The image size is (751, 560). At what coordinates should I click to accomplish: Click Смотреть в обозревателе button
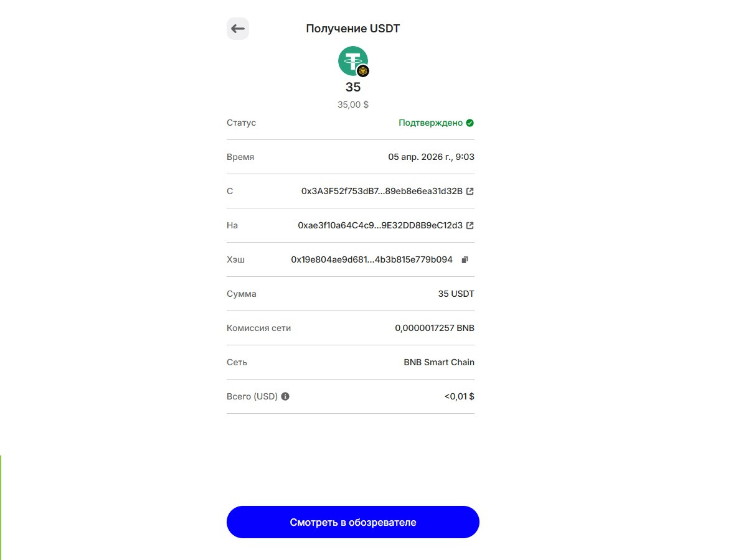tap(353, 522)
